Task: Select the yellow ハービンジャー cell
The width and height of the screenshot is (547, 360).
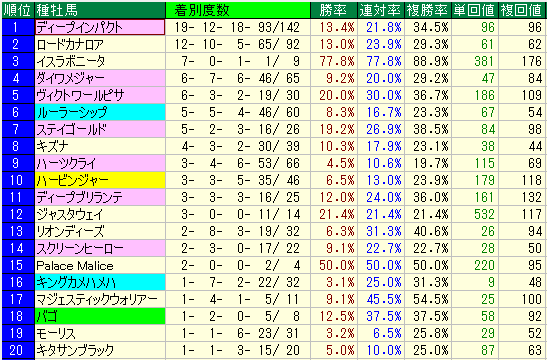Action: pyautogui.click(x=100, y=180)
